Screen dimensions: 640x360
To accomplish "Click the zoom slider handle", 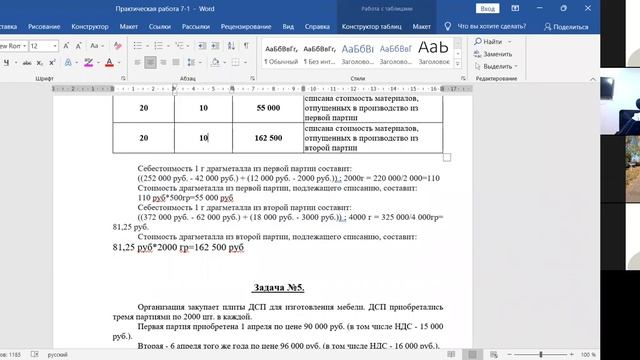I will coord(541,354).
